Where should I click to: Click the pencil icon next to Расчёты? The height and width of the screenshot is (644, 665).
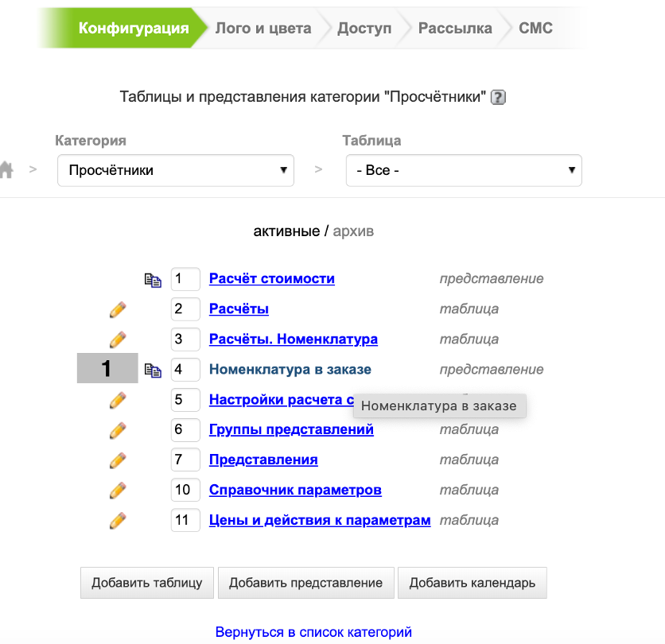tap(118, 309)
